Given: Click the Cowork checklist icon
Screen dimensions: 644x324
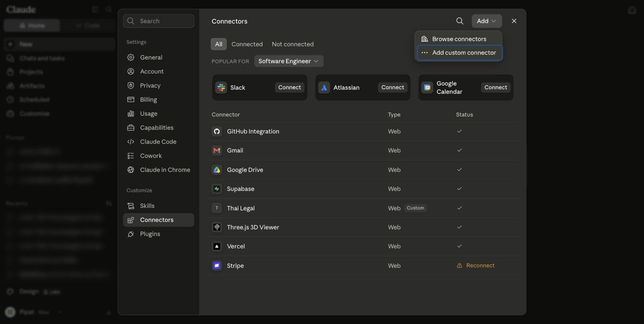Looking at the screenshot, I should (131, 156).
